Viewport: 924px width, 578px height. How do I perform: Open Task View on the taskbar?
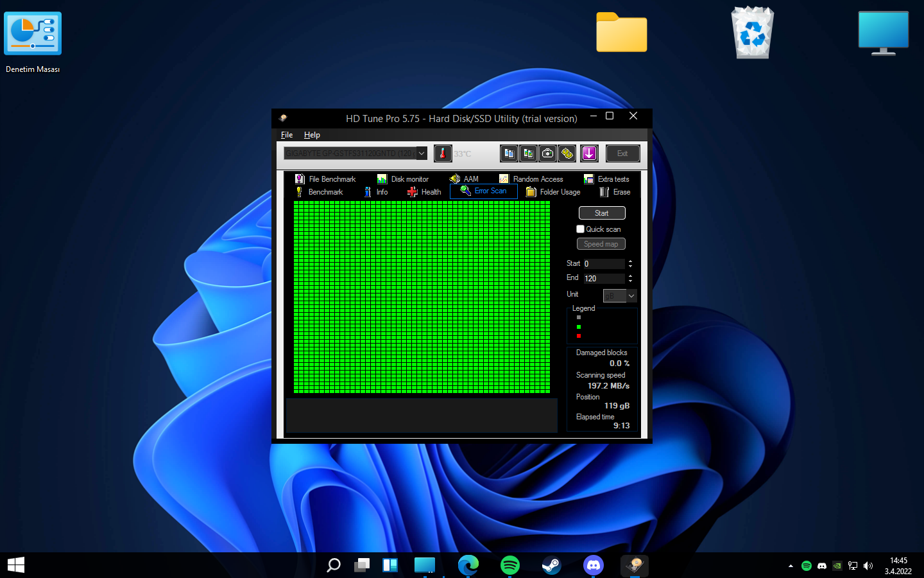[x=362, y=565]
